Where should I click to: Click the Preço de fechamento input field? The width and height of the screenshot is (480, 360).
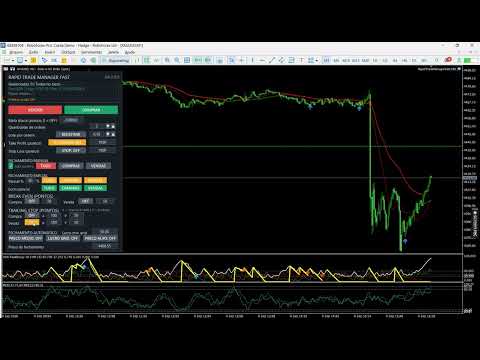(104, 246)
